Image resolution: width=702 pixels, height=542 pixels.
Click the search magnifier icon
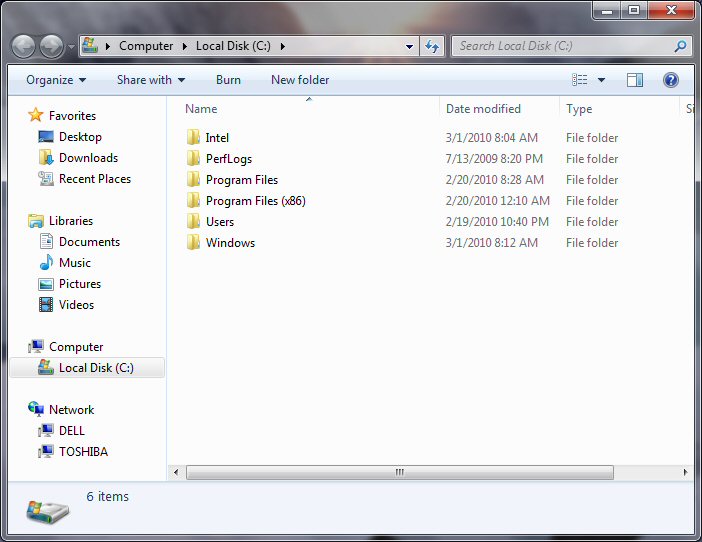[680, 46]
